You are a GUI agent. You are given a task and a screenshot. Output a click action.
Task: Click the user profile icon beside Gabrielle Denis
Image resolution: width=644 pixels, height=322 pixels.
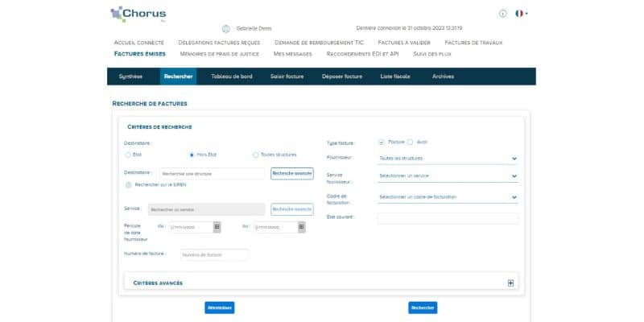pyautogui.click(x=225, y=29)
